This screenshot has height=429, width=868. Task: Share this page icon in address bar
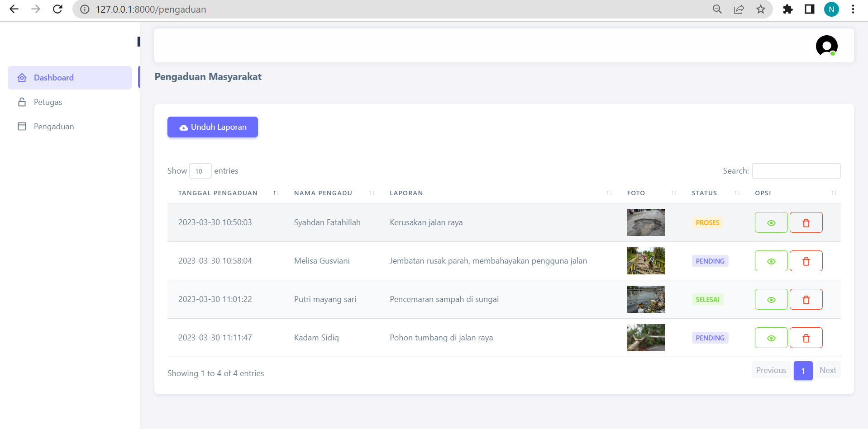pos(739,9)
